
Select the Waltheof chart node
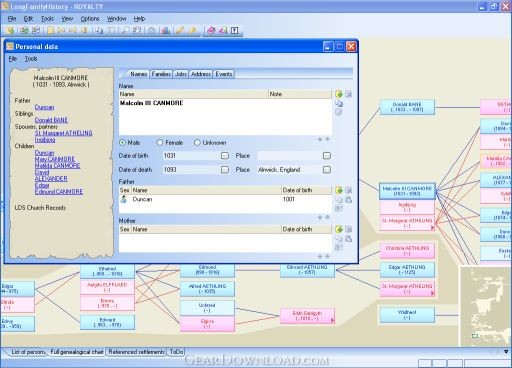pos(407,315)
